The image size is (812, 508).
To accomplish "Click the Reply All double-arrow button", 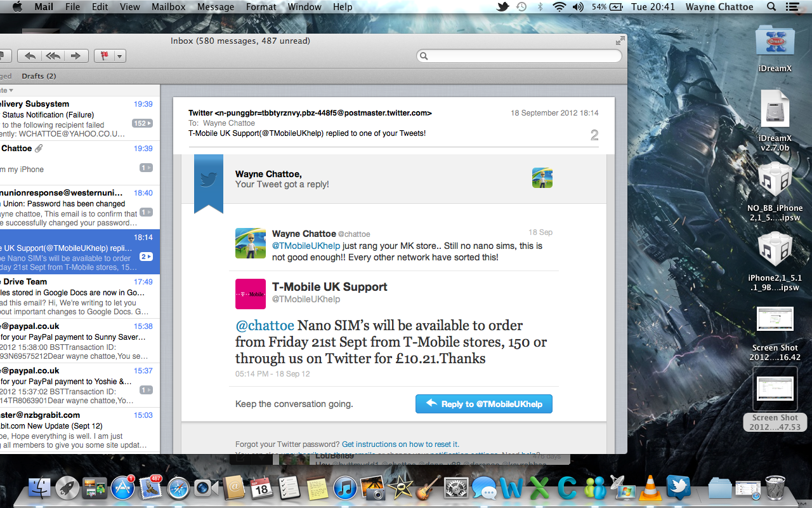I will tap(53, 56).
